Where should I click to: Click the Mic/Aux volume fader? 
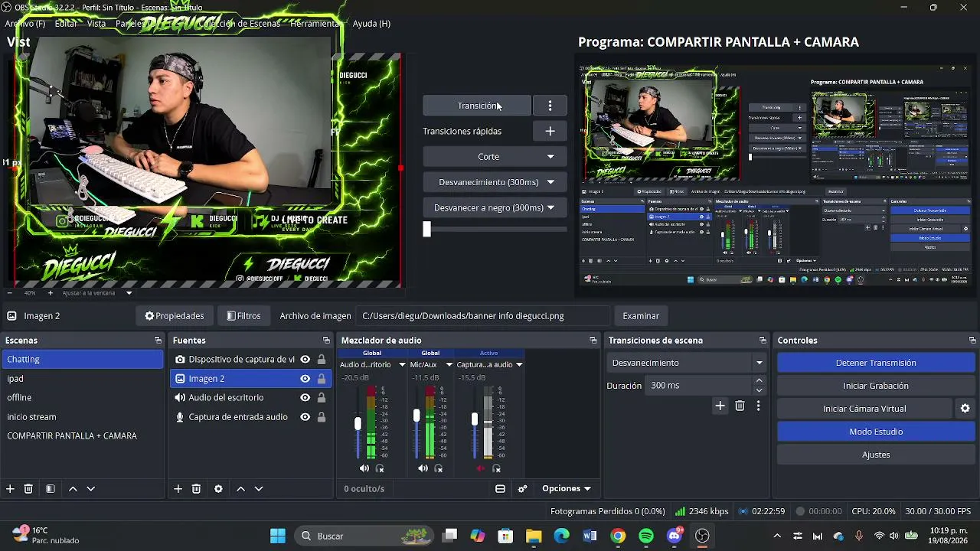(x=416, y=416)
